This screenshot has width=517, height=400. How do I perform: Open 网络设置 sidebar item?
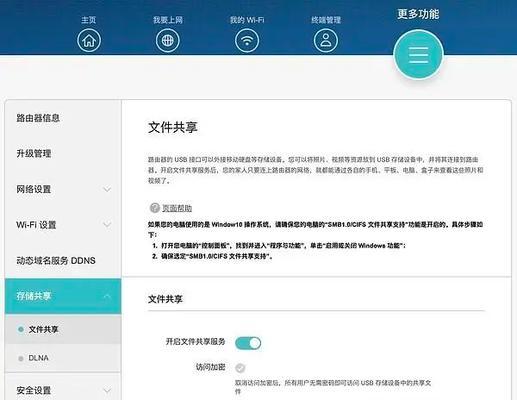pyautogui.click(x=63, y=189)
